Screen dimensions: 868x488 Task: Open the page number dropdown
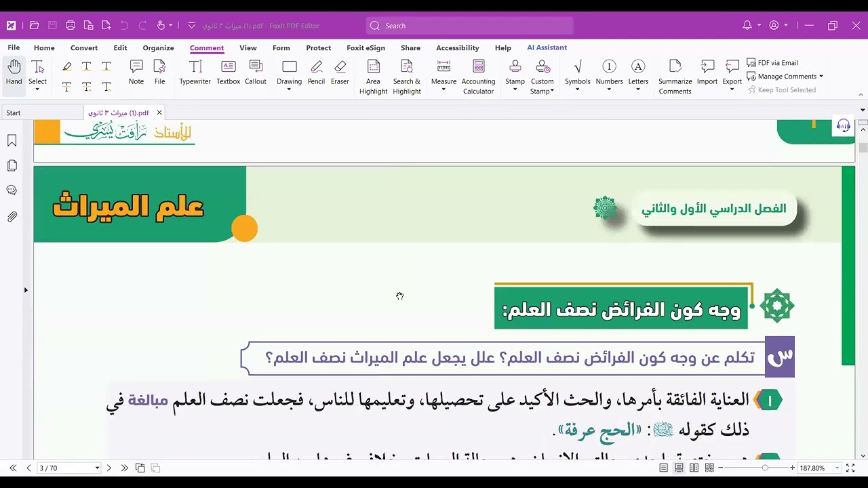point(97,468)
